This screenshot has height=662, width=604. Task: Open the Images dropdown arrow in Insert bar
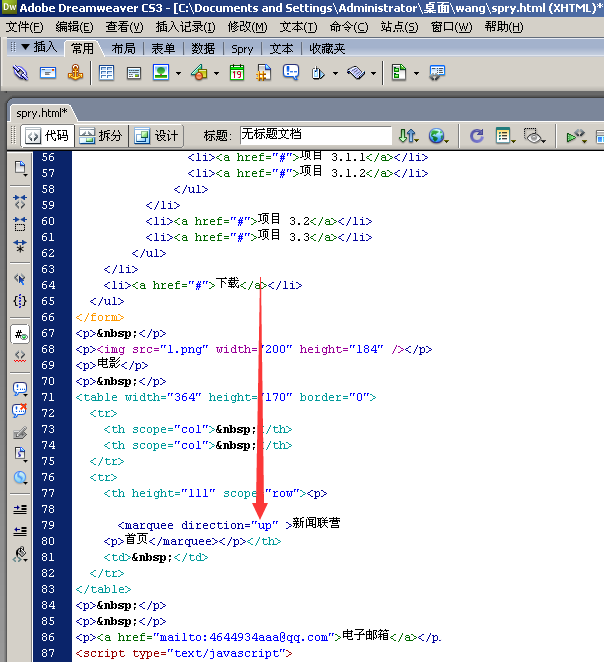(x=178, y=73)
